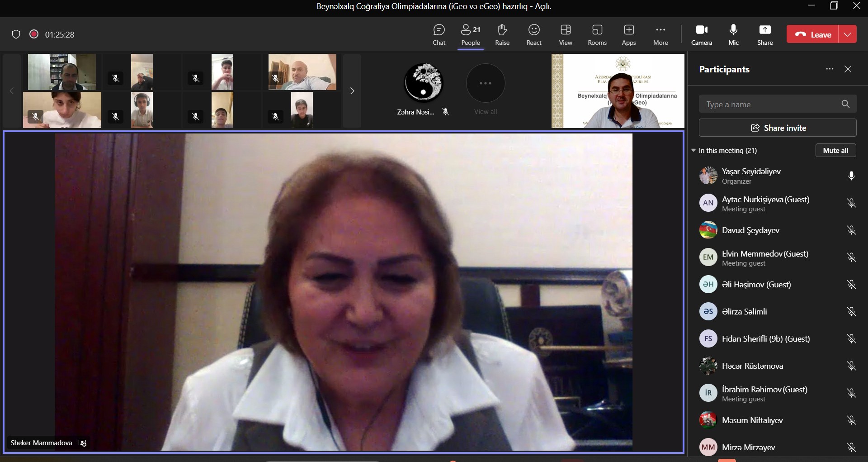This screenshot has width=868, height=462.
Task: Close the Participants panel
Action: [848, 69]
